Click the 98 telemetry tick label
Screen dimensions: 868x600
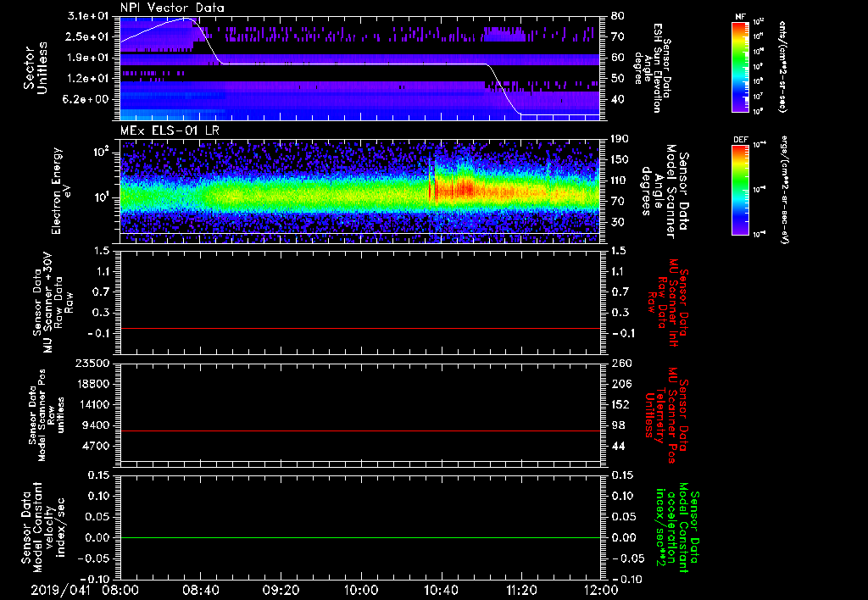(618, 425)
